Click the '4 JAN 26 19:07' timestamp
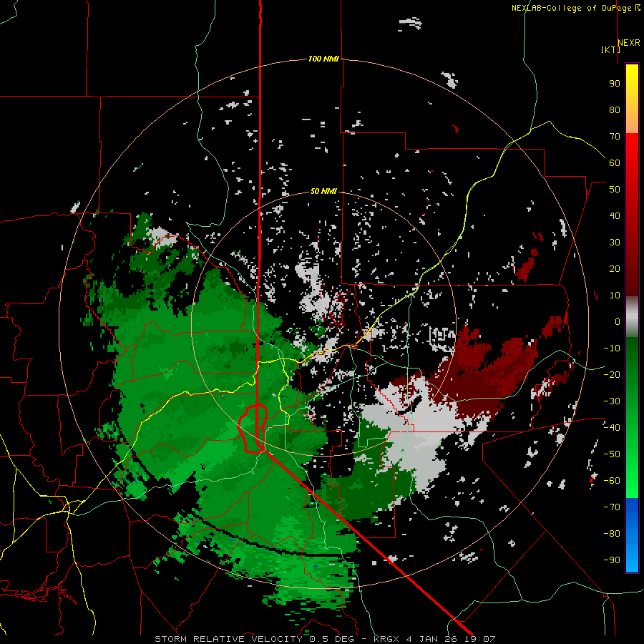Image resolution: width=644 pixels, height=644 pixels. coord(451,639)
